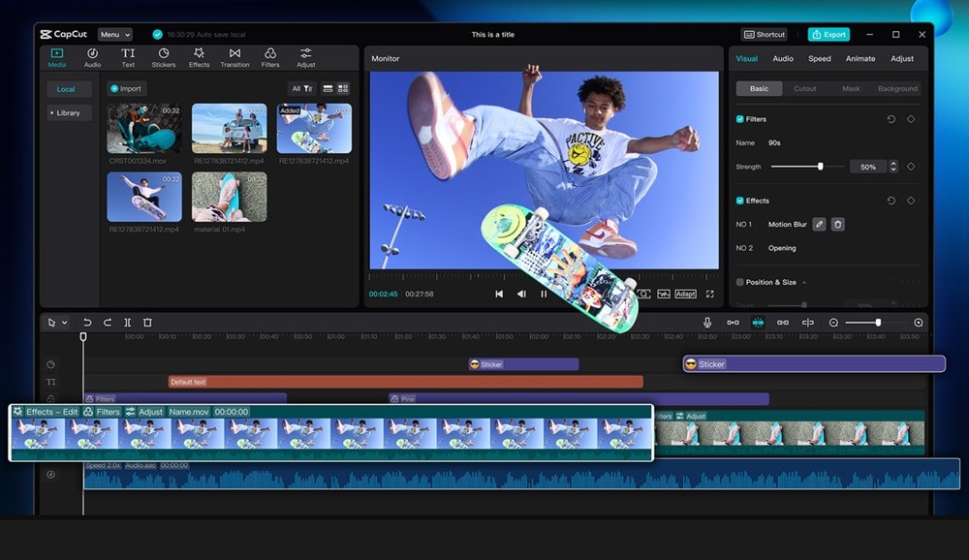
Task: Delete the Motion Blur effect
Action: pos(838,224)
